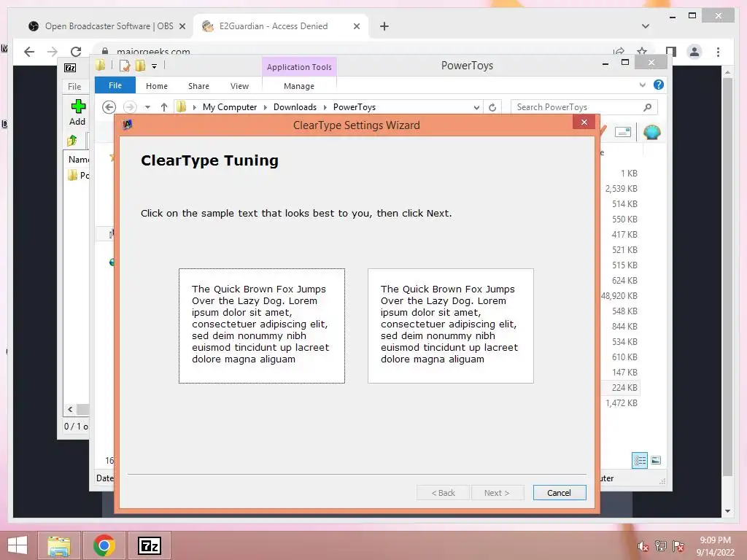
Task: Go back in Chrome
Action: point(29,52)
